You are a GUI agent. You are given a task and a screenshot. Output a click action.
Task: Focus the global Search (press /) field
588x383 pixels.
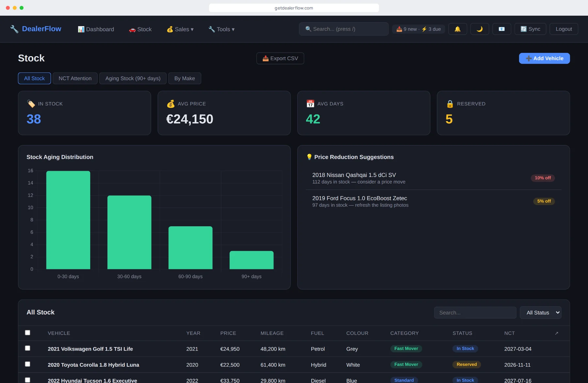click(x=344, y=29)
